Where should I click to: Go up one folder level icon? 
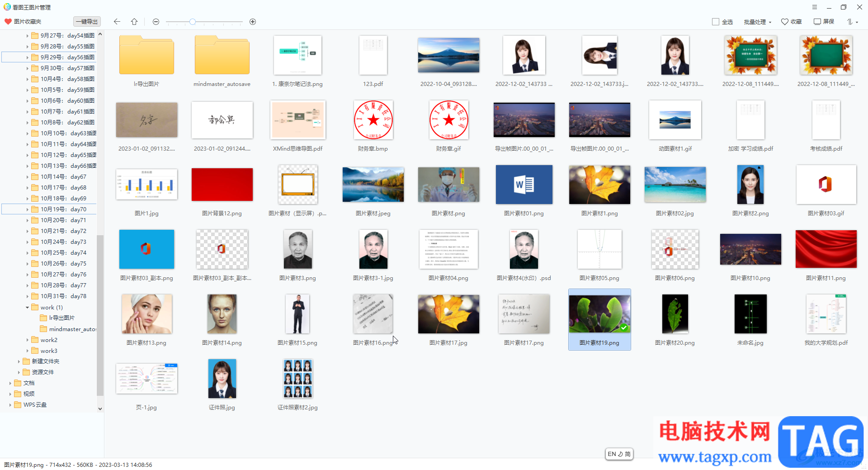coord(134,22)
